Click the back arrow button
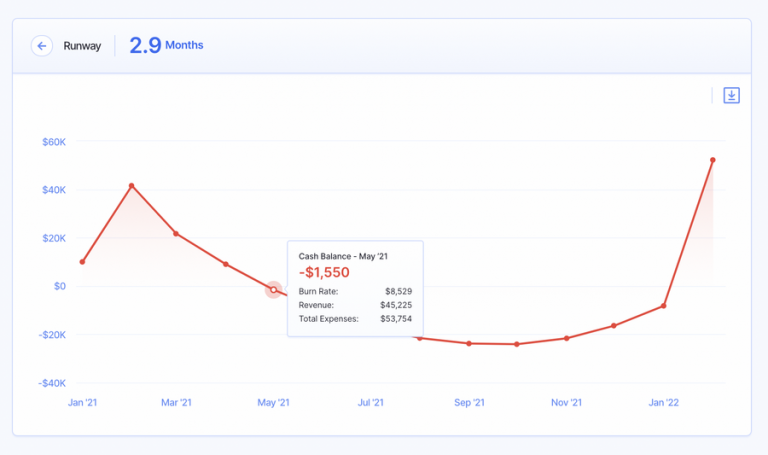 [41, 46]
